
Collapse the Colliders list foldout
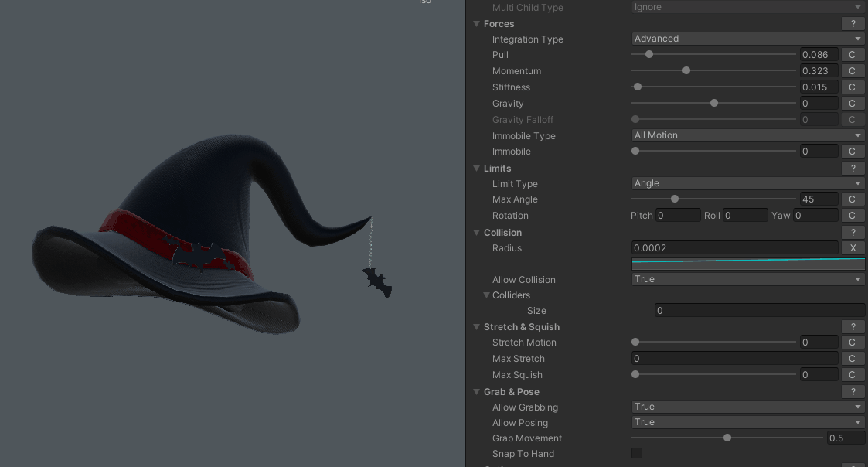tap(486, 295)
